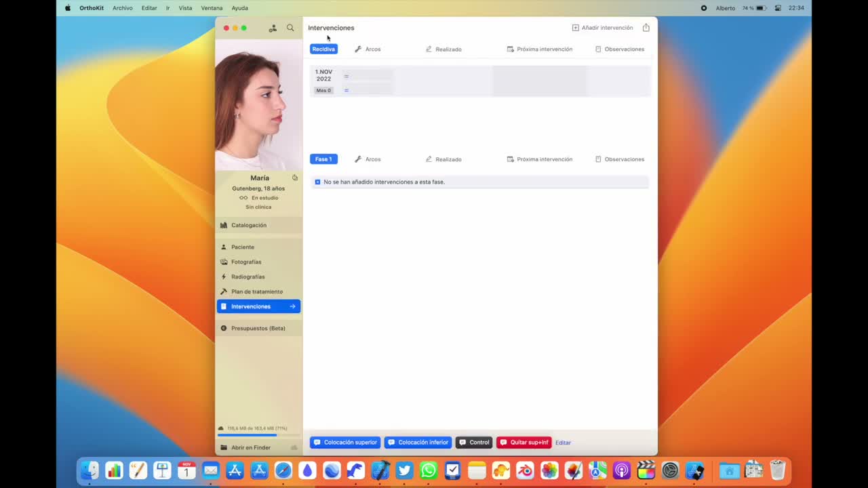Click the Añadir intervención button
Screen dimensions: 868x488
pyautogui.click(x=602, y=28)
